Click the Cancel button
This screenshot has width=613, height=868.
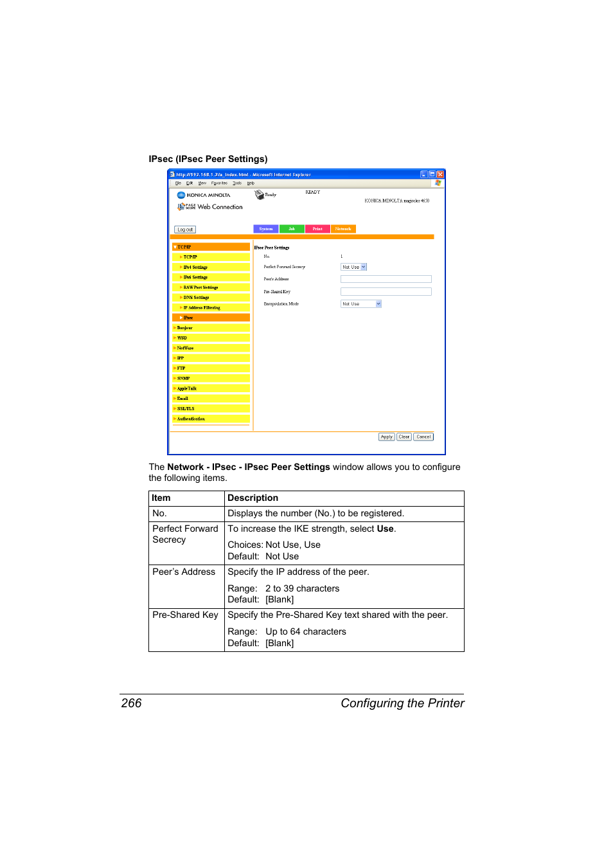click(423, 437)
